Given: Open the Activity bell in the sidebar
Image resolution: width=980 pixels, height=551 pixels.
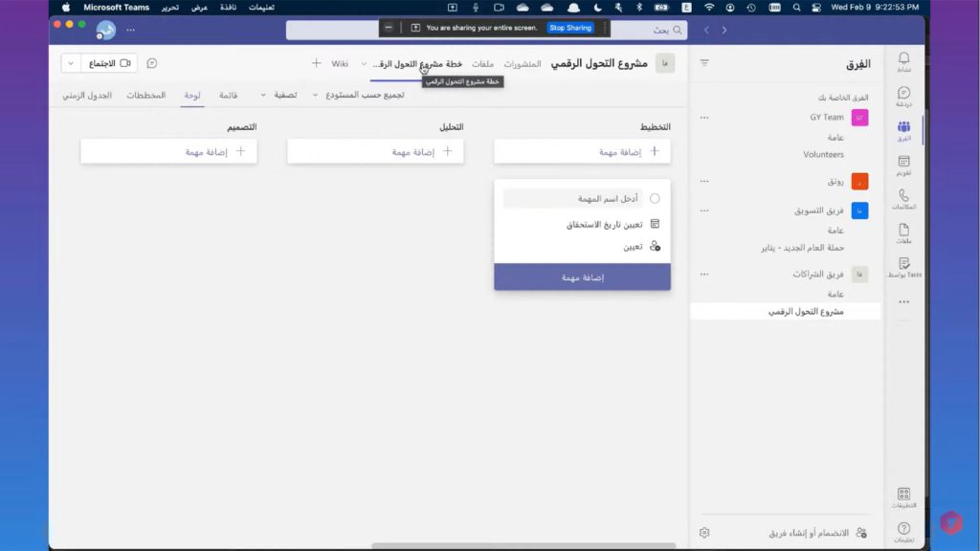Looking at the screenshot, I should tap(903, 62).
